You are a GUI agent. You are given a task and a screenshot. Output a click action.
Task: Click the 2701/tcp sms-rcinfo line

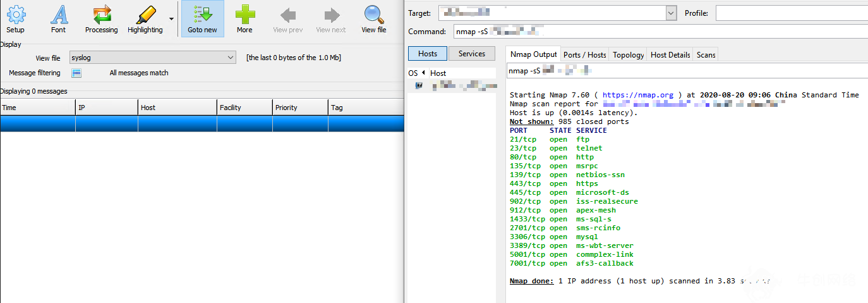565,228
